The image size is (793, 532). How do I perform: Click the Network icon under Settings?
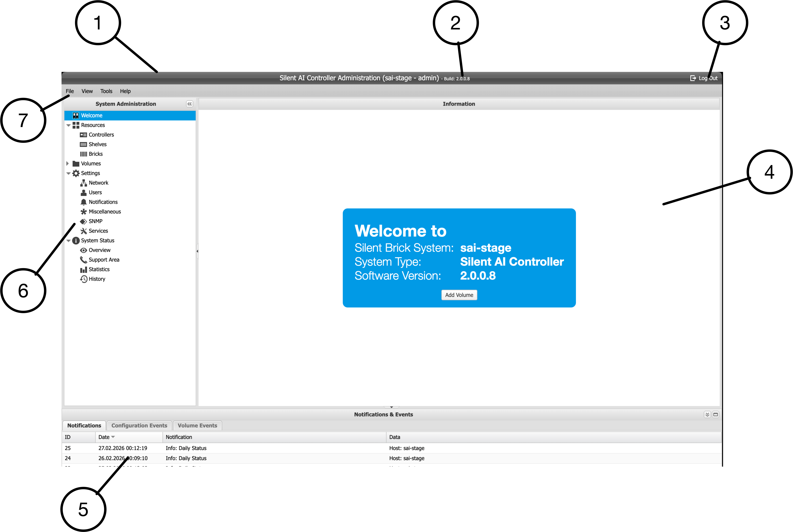point(83,183)
